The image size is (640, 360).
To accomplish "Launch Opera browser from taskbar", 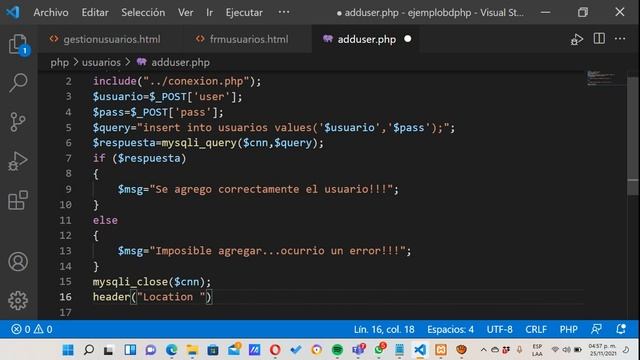I will tap(275, 350).
